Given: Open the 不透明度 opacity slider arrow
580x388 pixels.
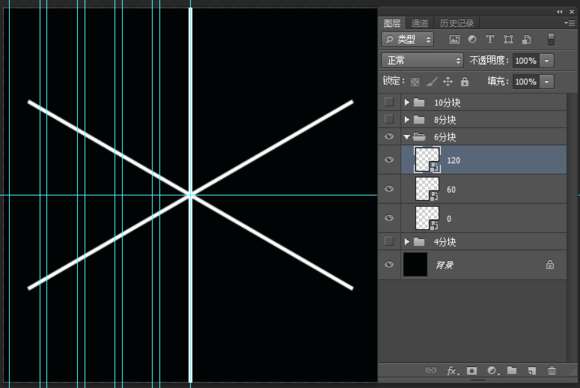Looking at the screenshot, I should coord(547,60).
